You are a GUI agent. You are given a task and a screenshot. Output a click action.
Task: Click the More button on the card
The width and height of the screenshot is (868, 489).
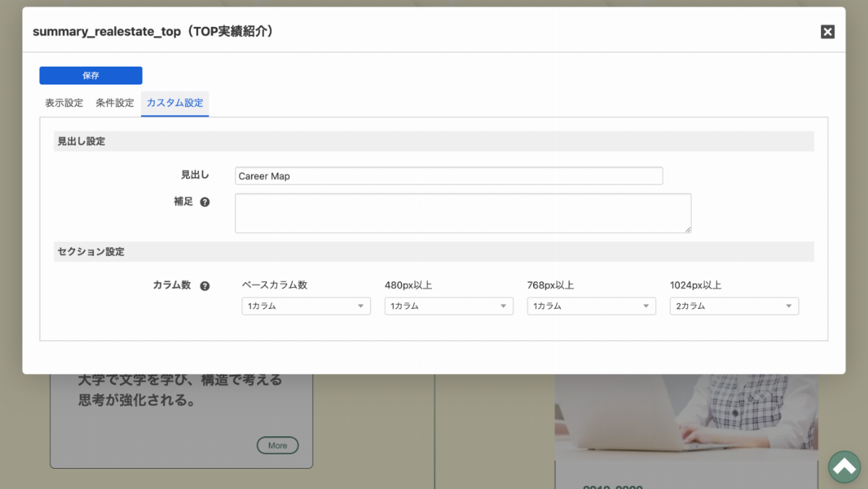click(x=278, y=446)
